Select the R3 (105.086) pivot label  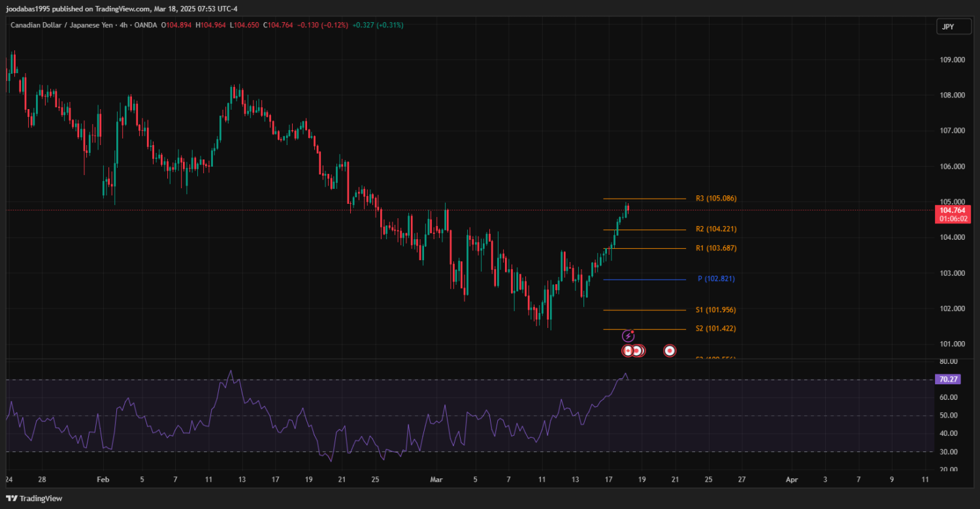716,199
